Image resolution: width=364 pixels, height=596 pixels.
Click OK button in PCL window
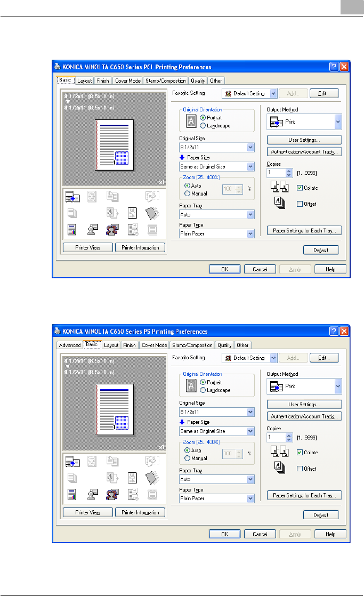click(224, 269)
